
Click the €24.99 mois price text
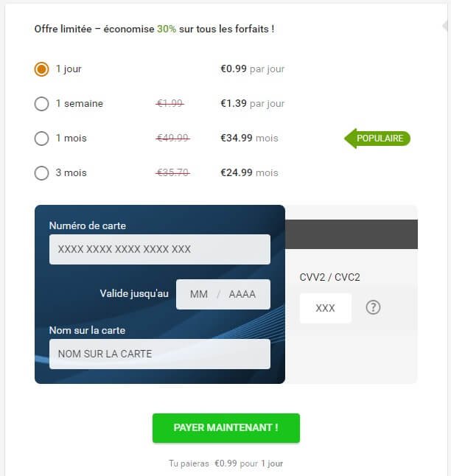tap(249, 172)
